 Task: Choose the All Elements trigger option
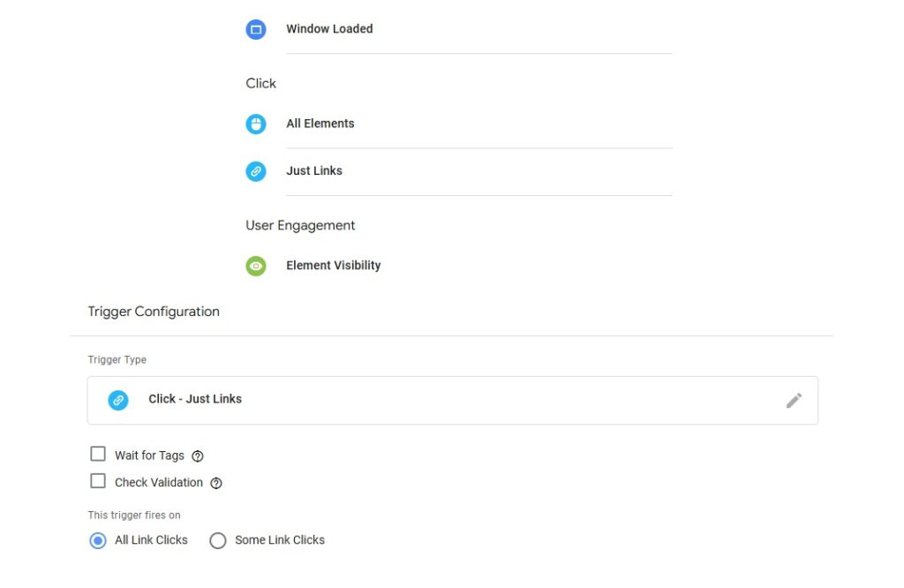coord(320,124)
